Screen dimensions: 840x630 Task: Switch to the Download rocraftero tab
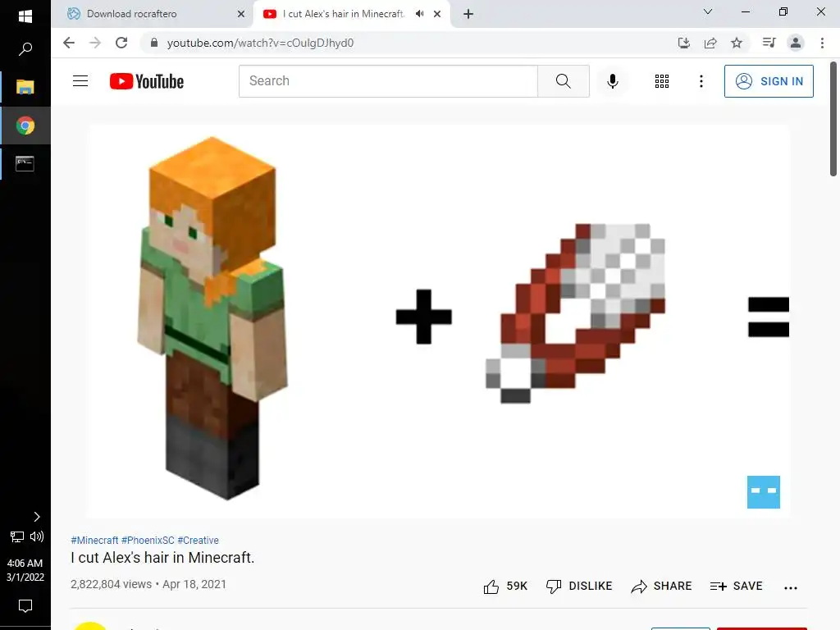click(x=152, y=14)
